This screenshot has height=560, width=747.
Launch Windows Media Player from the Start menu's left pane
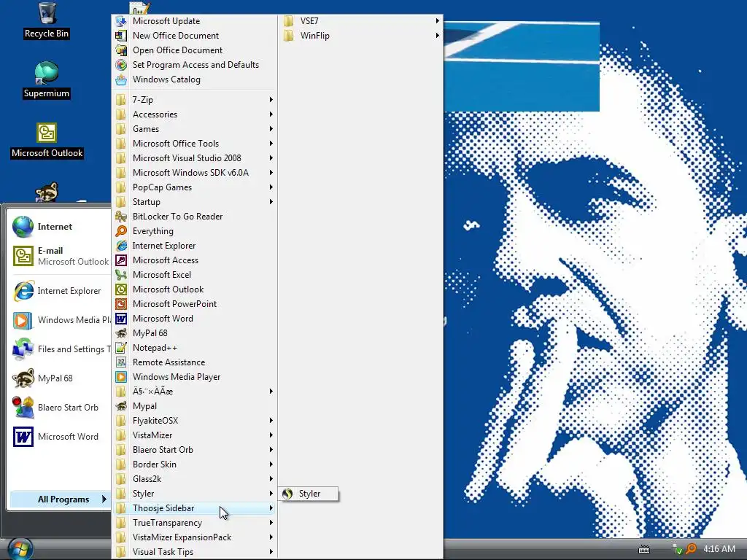tap(60, 320)
